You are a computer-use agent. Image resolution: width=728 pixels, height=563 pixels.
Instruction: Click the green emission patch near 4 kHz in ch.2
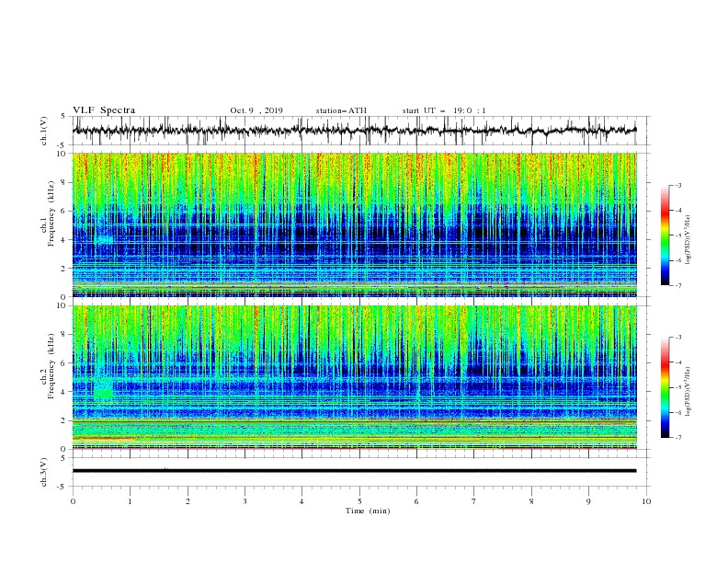coord(103,394)
